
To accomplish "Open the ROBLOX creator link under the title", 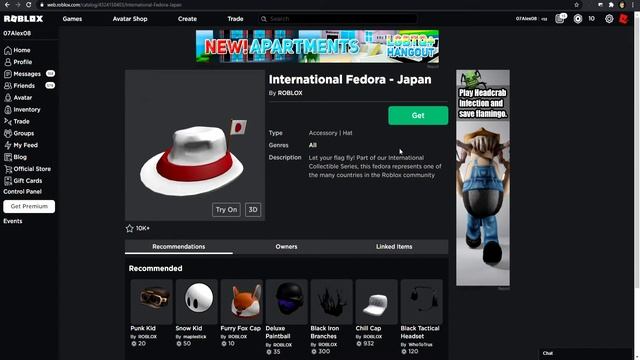I will (290, 93).
